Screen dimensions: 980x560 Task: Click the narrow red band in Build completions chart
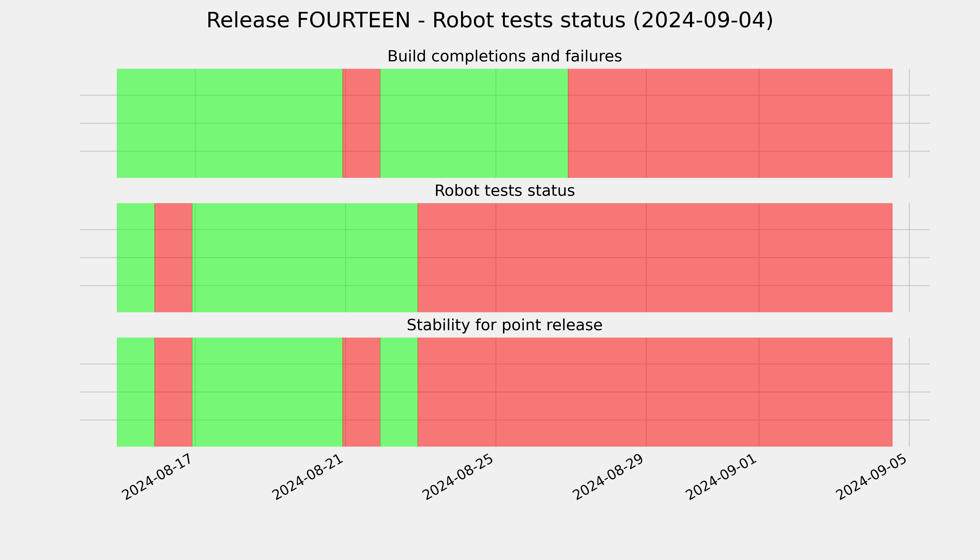[x=361, y=123]
